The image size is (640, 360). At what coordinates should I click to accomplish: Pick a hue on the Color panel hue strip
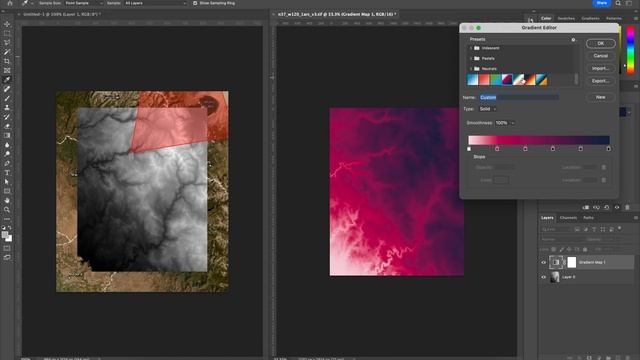pos(631,50)
